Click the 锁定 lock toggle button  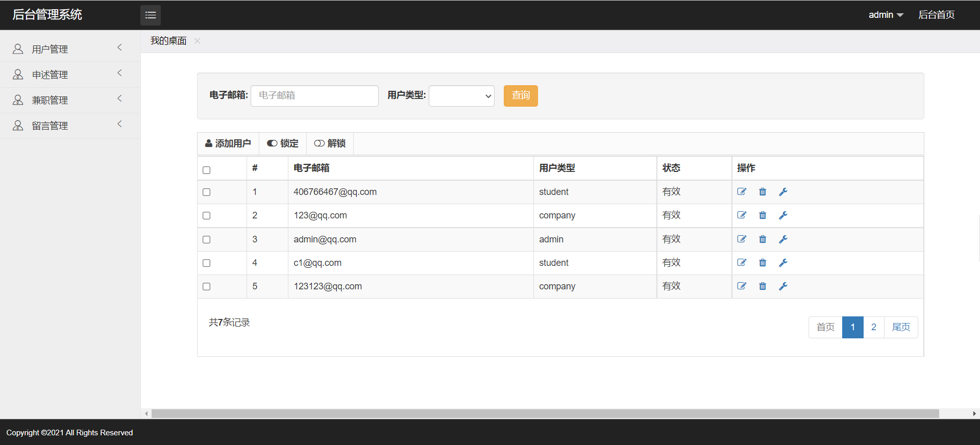[x=283, y=143]
